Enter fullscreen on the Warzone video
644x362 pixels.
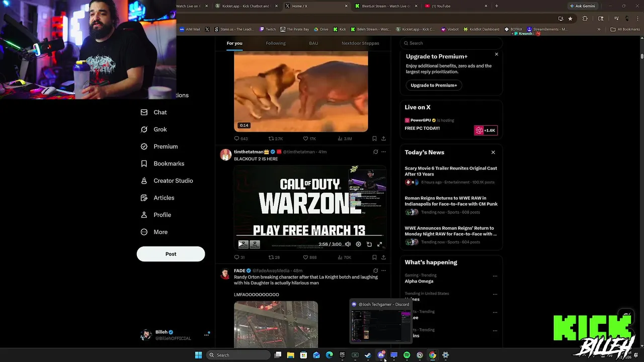click(x=380, y=244)
